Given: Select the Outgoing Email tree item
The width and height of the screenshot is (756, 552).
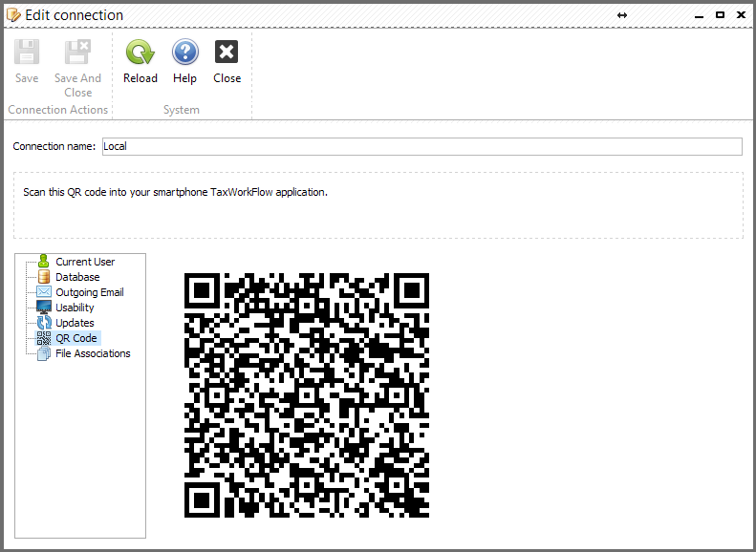Looking at the screenshot, I should coord(90,292).
